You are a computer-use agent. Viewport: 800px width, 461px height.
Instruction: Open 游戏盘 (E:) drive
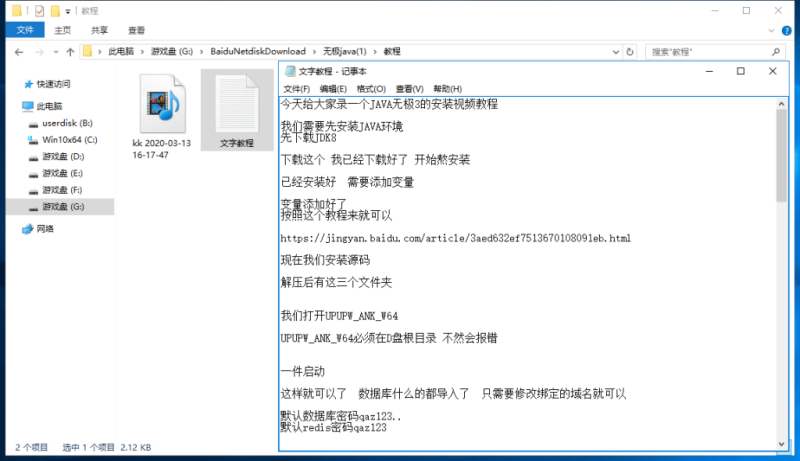(x=62, y=173)
